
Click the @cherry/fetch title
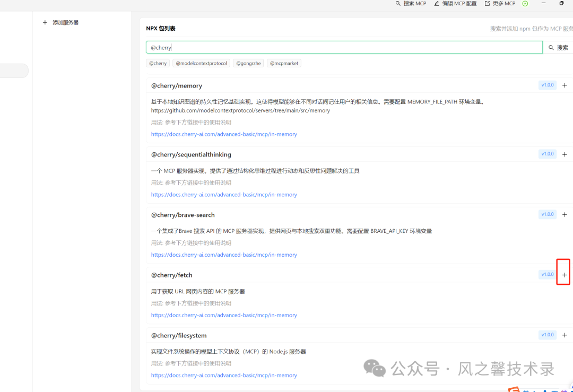coord(172,275)
